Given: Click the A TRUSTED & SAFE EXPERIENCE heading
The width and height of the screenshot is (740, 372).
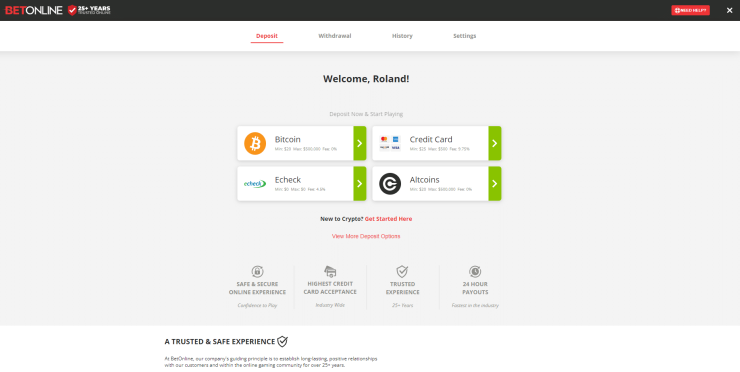Looking at the screenshot, I should 219,341.
